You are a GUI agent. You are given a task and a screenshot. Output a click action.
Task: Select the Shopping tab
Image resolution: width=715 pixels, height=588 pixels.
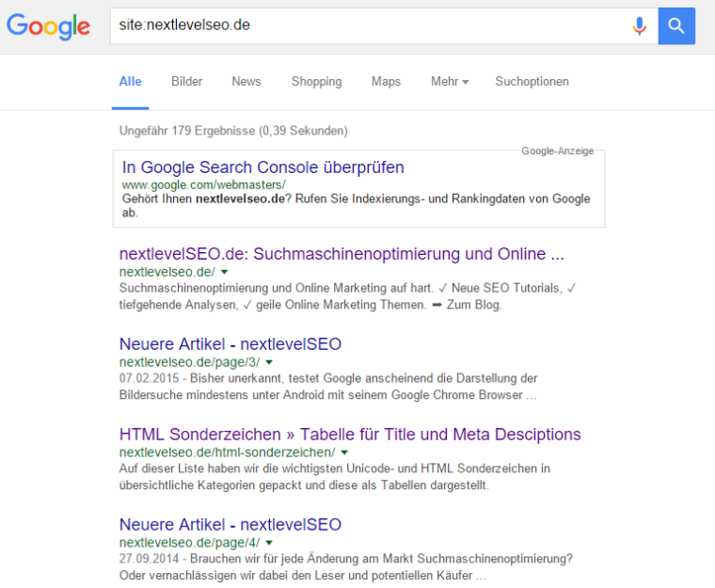click(x=316, y=82)
